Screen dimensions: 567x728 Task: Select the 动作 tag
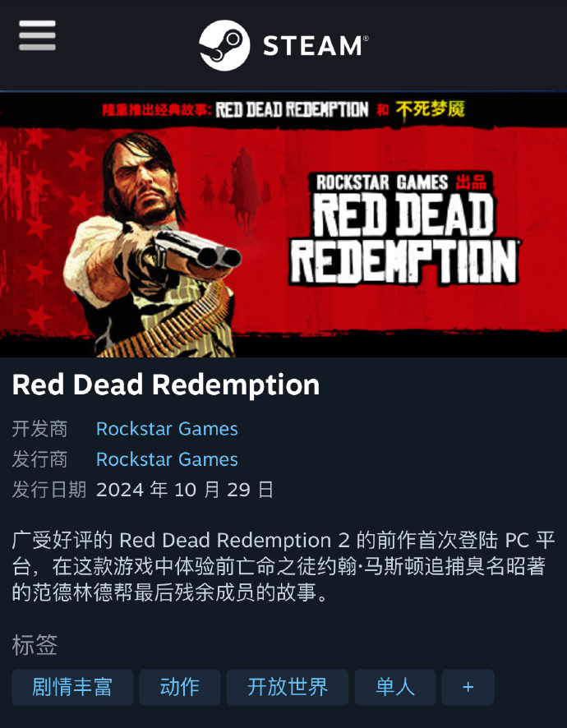pos(180,687)
